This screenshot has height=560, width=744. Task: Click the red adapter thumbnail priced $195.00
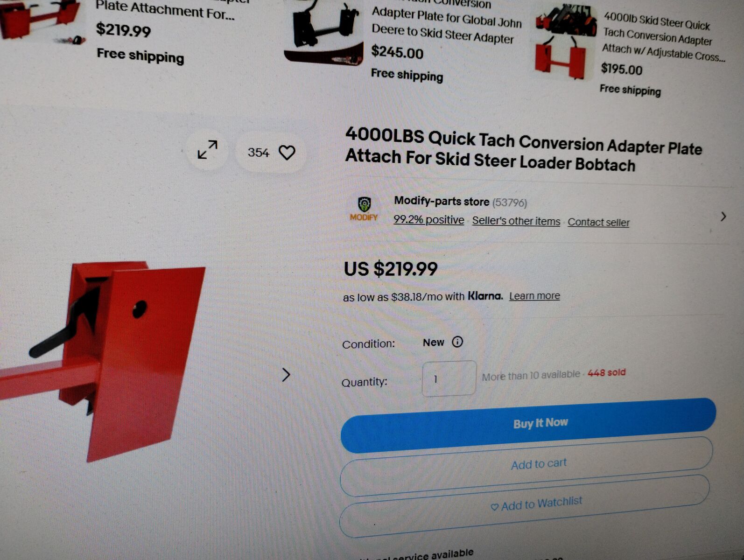click(x=565, y=42)
